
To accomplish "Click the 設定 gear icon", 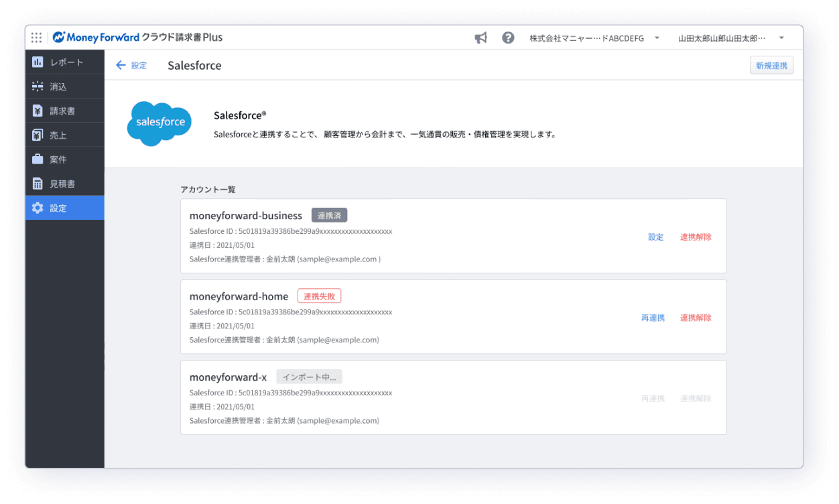I will 38,208.
